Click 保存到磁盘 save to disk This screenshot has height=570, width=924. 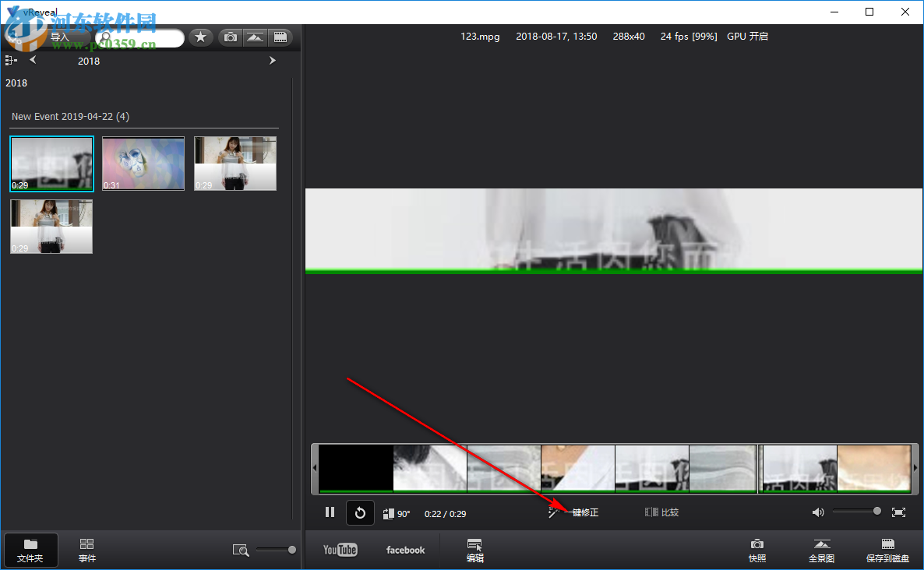click(x=887, y=551)
